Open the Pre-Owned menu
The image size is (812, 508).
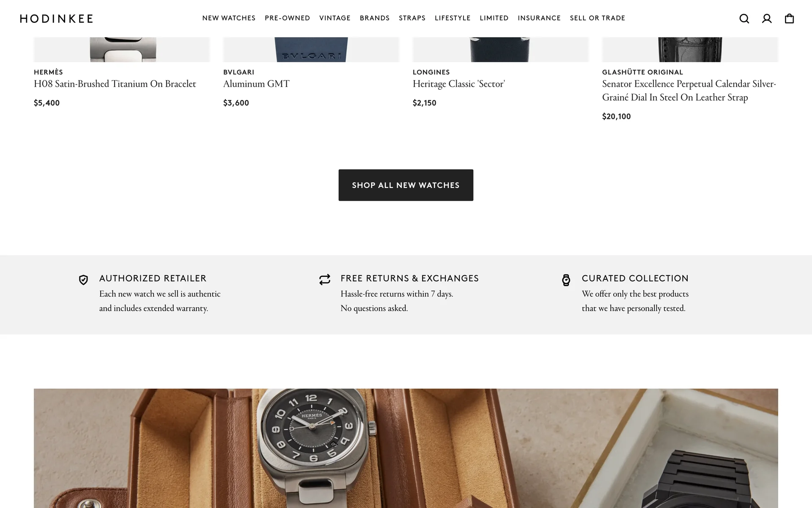[287, 18]
